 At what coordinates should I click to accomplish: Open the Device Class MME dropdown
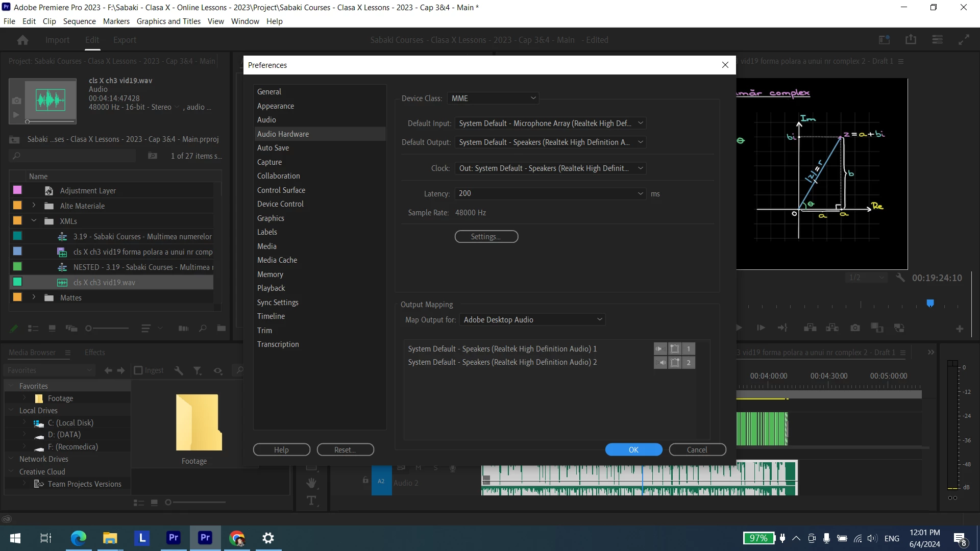pyautogui.click(x=493, y=98)
